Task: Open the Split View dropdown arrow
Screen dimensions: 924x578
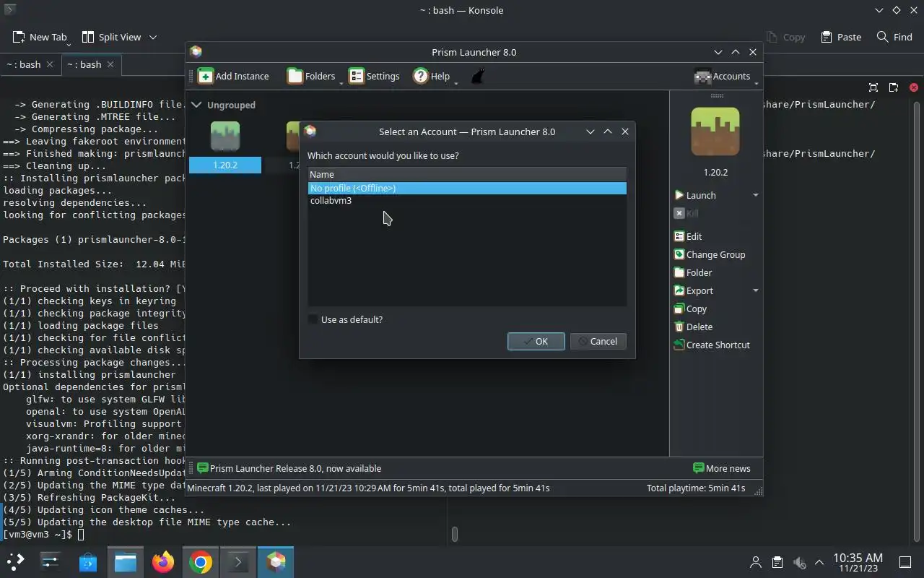Action: (x=153, y=37)
